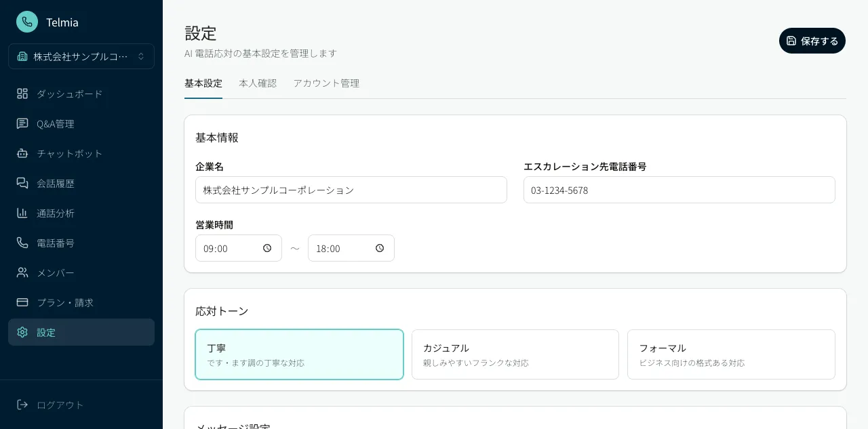The height and width of the screenshot is (429, 868).
Task: Open the ダッシュボード section
Action: point(69,94)
